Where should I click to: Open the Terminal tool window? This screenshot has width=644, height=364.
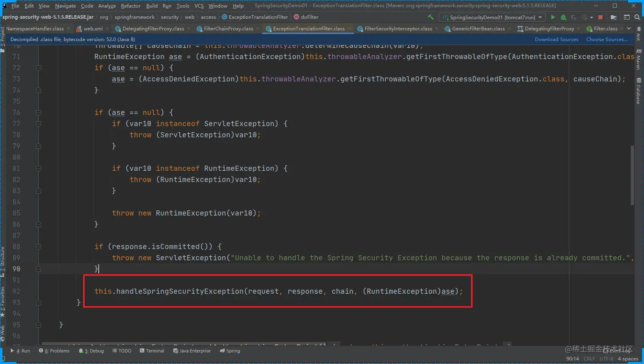[x=152, y=351]
